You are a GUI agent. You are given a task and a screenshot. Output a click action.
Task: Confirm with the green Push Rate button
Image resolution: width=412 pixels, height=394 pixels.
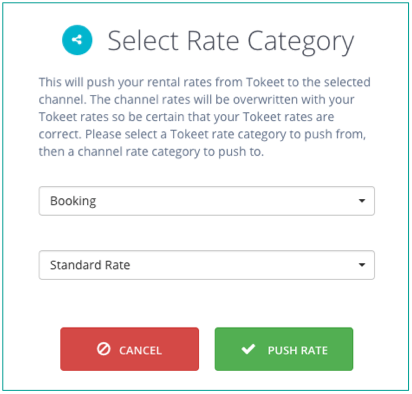284,349
